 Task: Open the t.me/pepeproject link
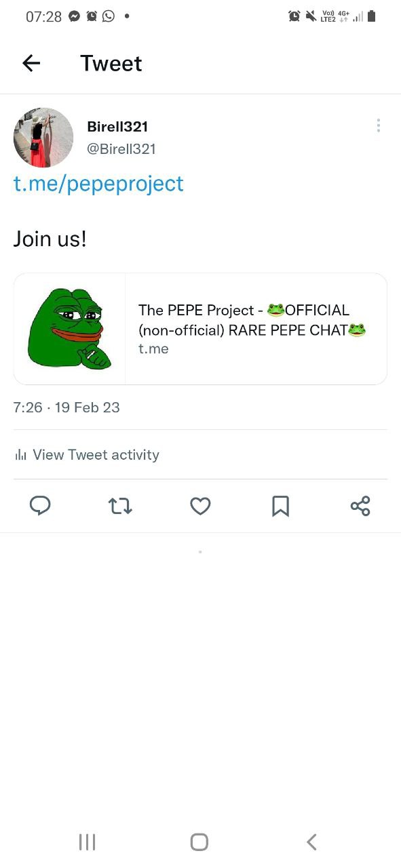(x=98, y=183)
